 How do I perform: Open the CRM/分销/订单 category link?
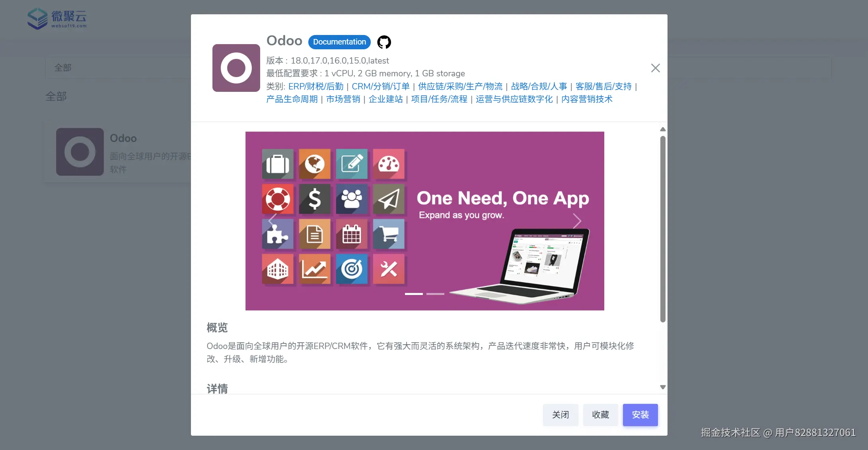coord(381,86)
